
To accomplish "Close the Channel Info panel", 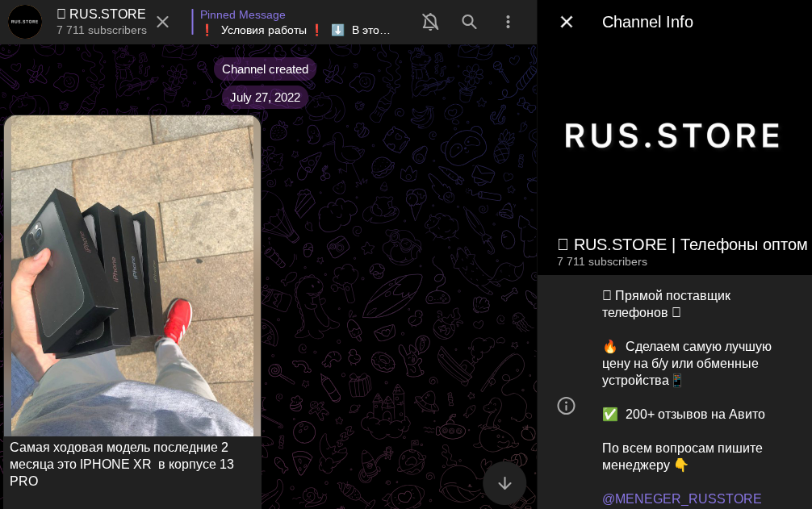I will [567, 22].
